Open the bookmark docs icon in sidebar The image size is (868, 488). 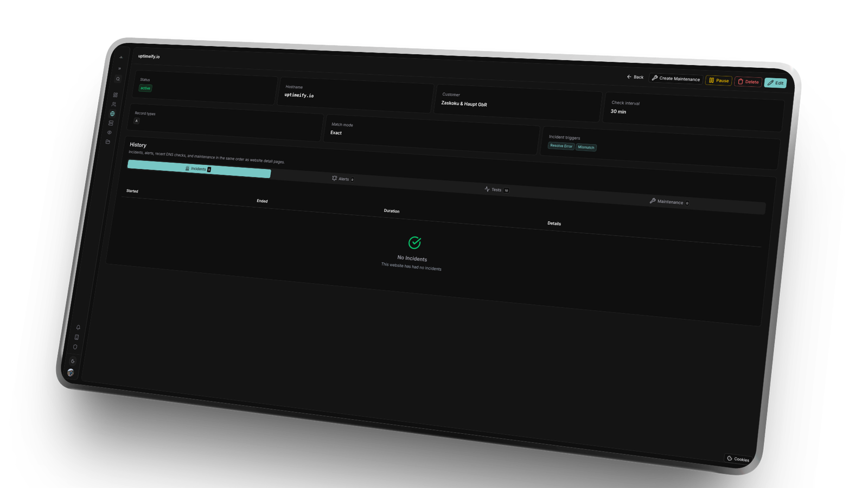tap(76, 337)
